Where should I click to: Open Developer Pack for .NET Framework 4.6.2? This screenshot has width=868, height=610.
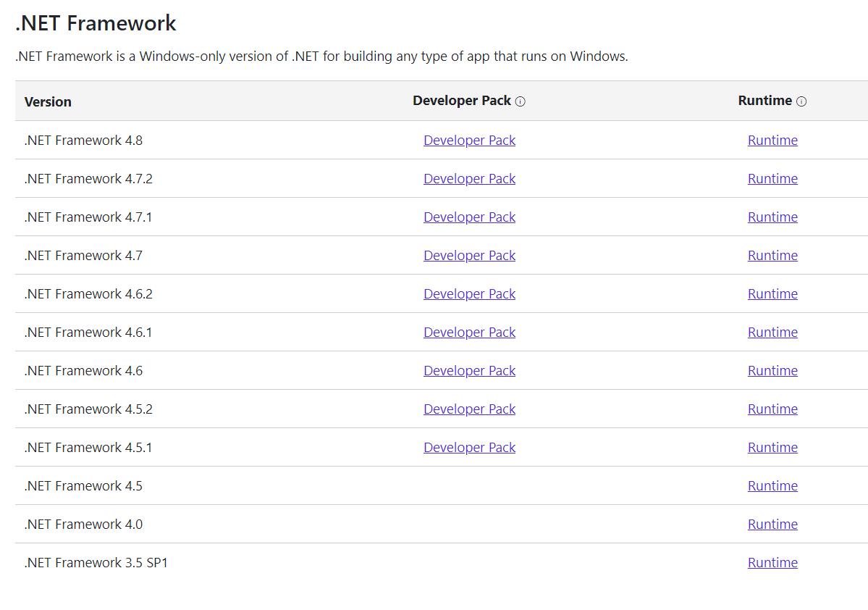(469, 293)
